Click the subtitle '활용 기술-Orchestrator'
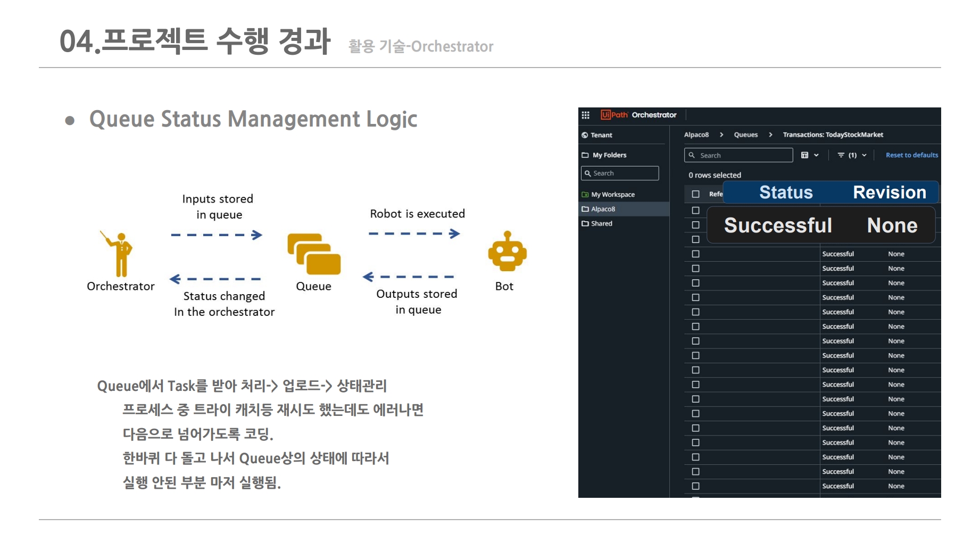 pyautogui.click(x=421, y=46)
